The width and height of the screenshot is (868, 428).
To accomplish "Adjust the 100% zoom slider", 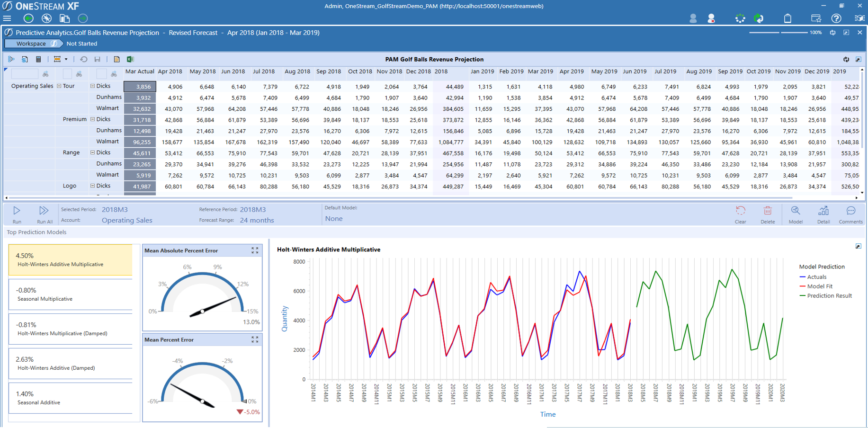I will [779, 33].
